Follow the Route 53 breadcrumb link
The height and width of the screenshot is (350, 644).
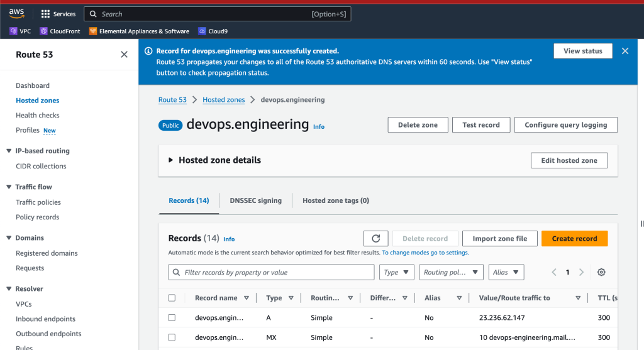172,100
